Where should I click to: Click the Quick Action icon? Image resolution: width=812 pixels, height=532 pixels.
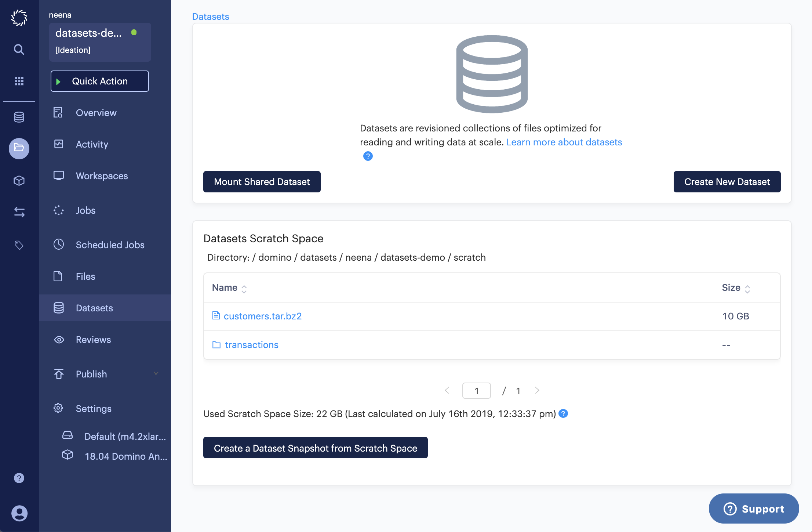(x=58, y=81)
